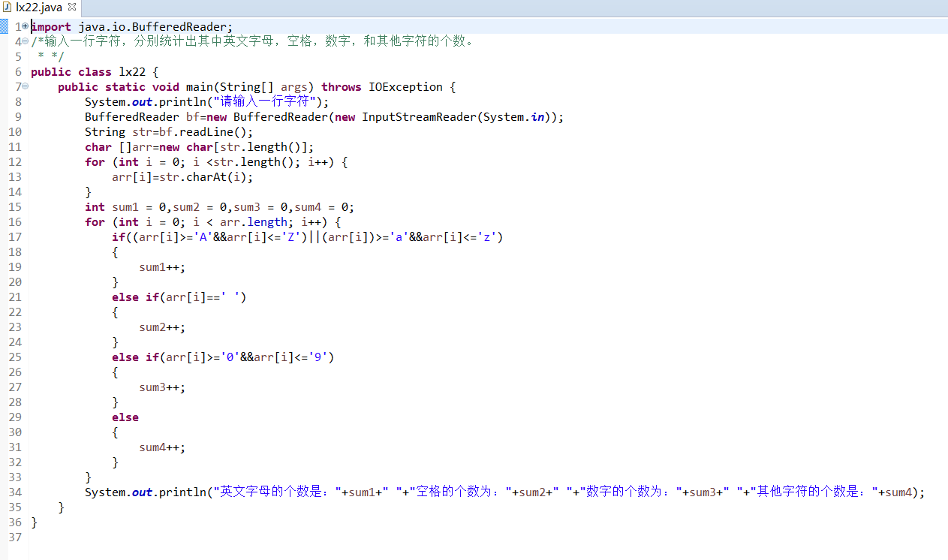Viewport: 948px width, 560px height.
Task: Click 'sum2++;' on line 23
Action: point(162,327)
